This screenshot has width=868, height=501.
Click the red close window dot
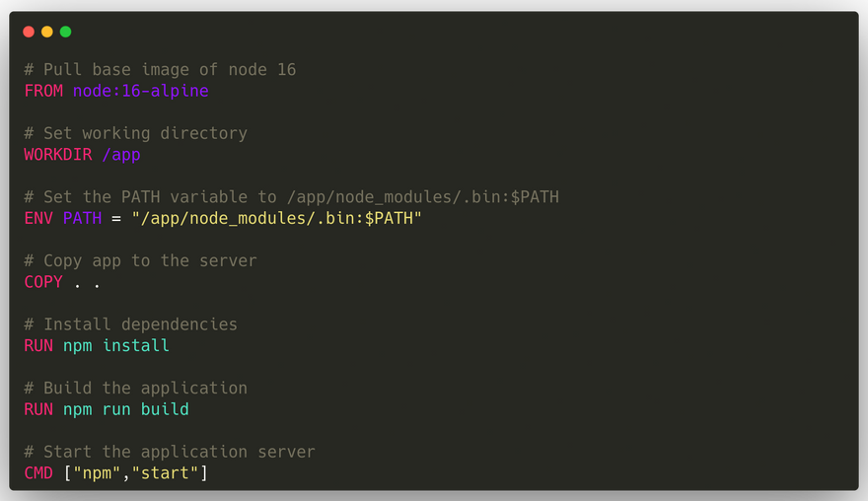tap(29, 32)
